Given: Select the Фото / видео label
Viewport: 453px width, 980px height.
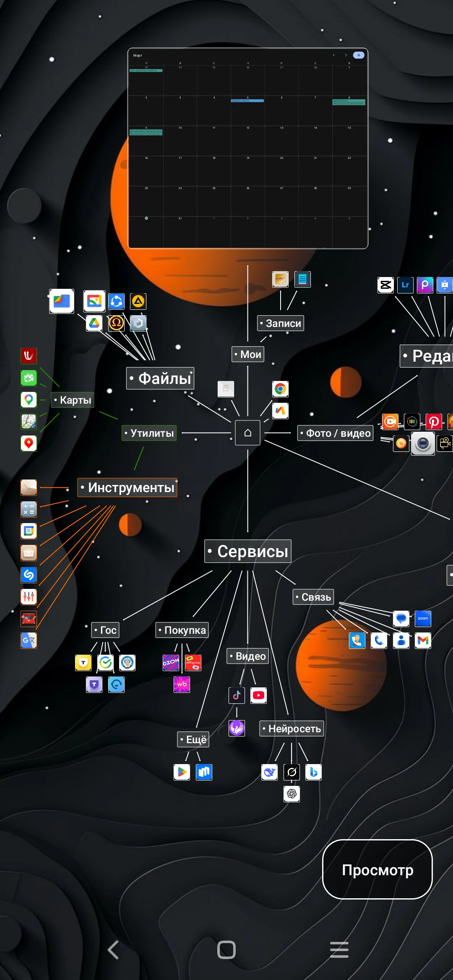Looking at the screenshot, I should [336, 433].
